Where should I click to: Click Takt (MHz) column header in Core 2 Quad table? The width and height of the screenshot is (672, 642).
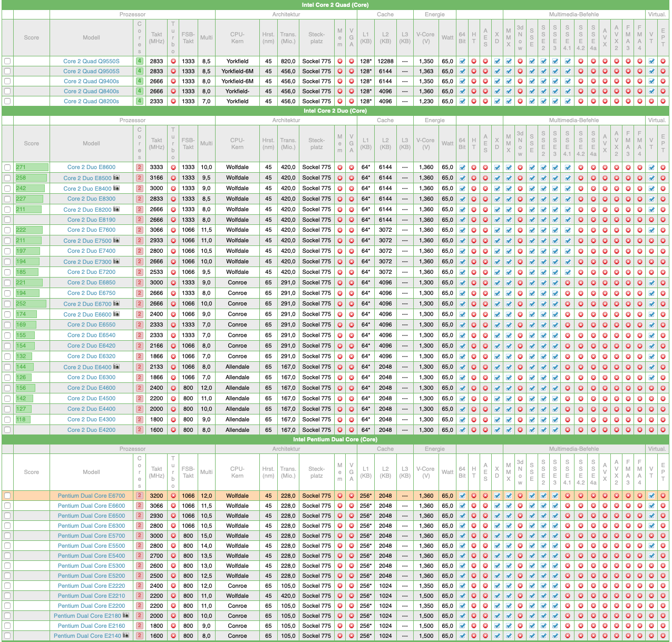coord(157,37)
